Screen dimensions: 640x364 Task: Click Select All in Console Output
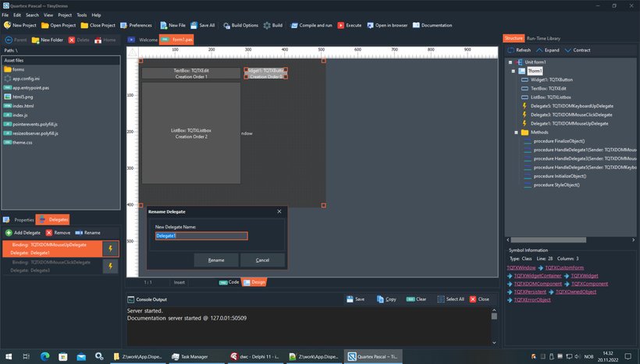click(x=450, y=299)
